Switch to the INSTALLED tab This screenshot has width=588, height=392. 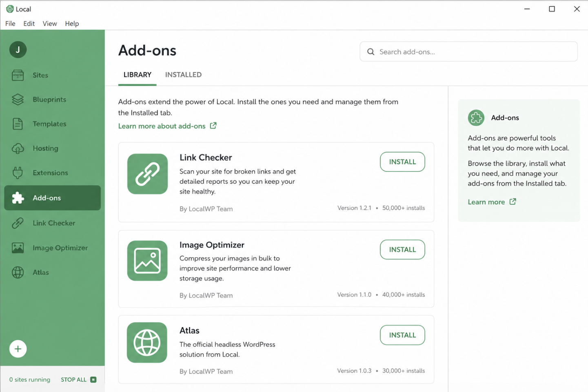[183, 75]
